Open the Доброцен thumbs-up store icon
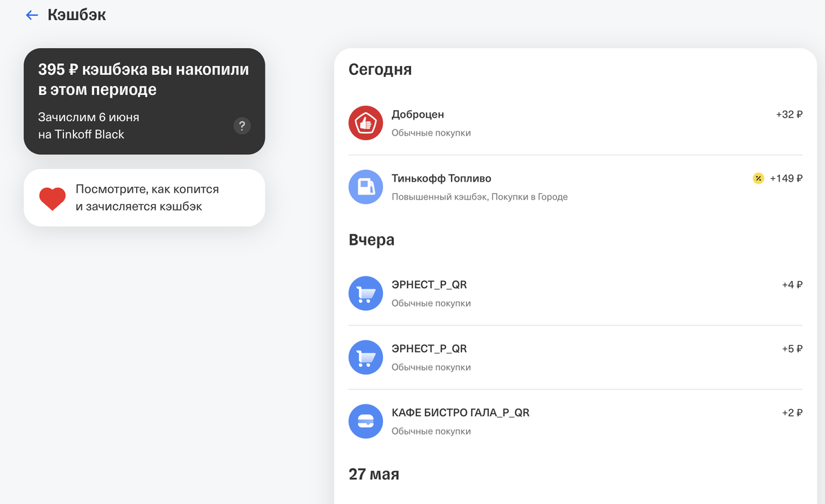825x504 pixels. click(366, 123)
